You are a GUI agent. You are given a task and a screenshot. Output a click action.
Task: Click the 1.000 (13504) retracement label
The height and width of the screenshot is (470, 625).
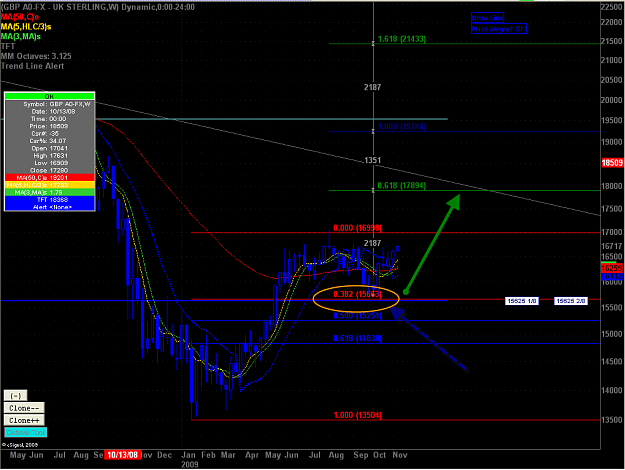[x=358, y=415]
